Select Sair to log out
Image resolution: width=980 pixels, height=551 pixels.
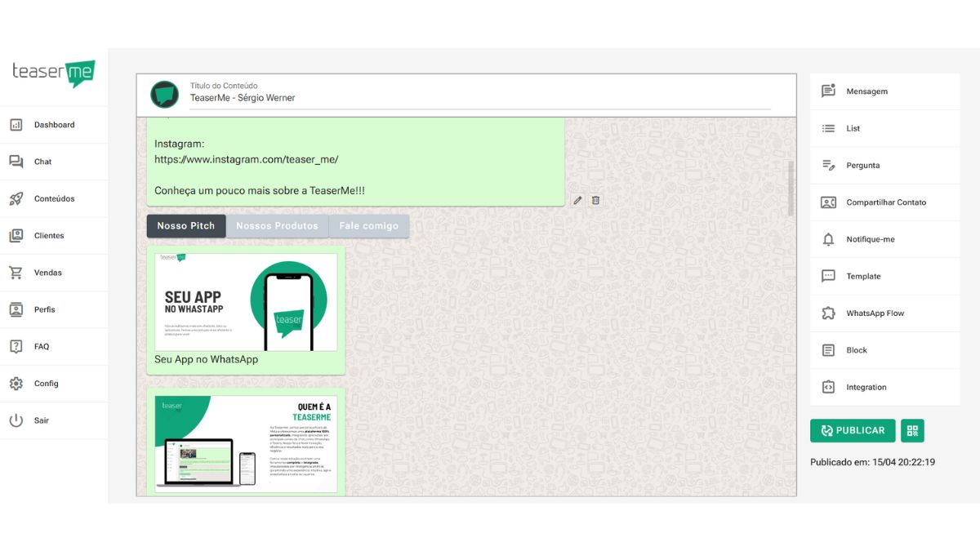tap(54, 420)
